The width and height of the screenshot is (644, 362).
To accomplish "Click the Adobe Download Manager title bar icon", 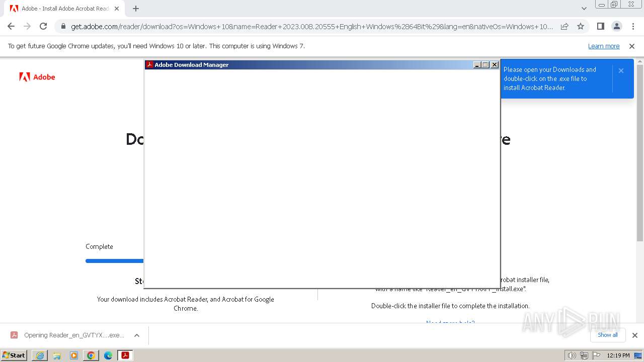I will [149, 64].
